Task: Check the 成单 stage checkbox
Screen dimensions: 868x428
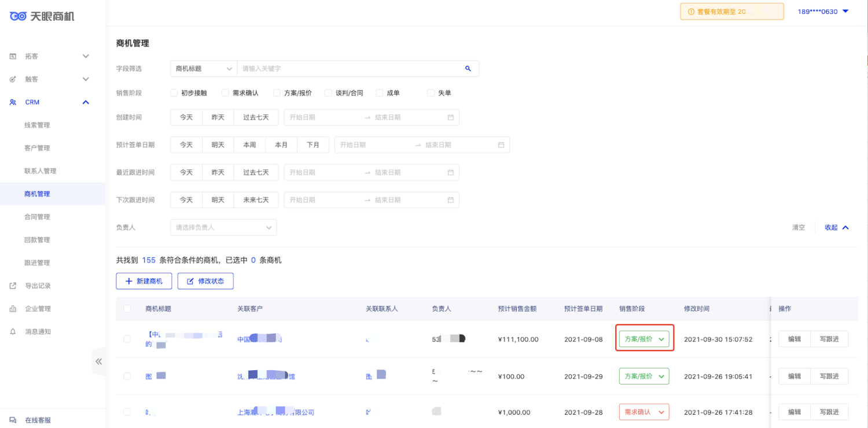Action: tap(380, 93)
